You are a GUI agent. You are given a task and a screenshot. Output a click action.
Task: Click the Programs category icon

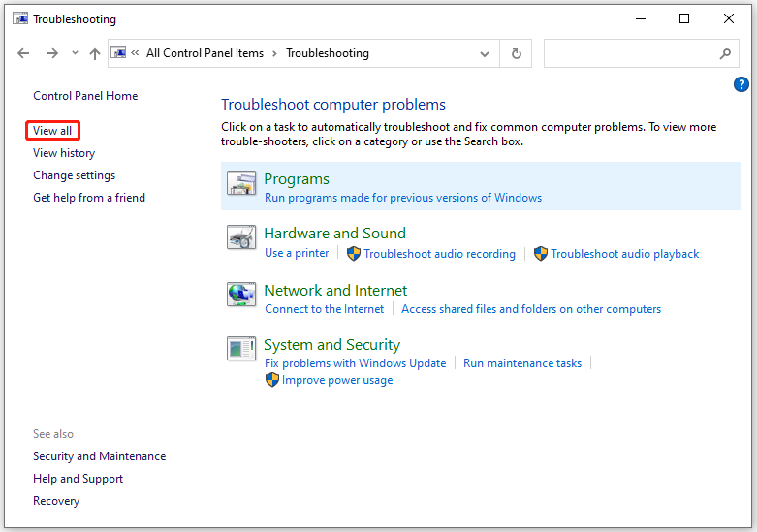(x=241, y=183)
